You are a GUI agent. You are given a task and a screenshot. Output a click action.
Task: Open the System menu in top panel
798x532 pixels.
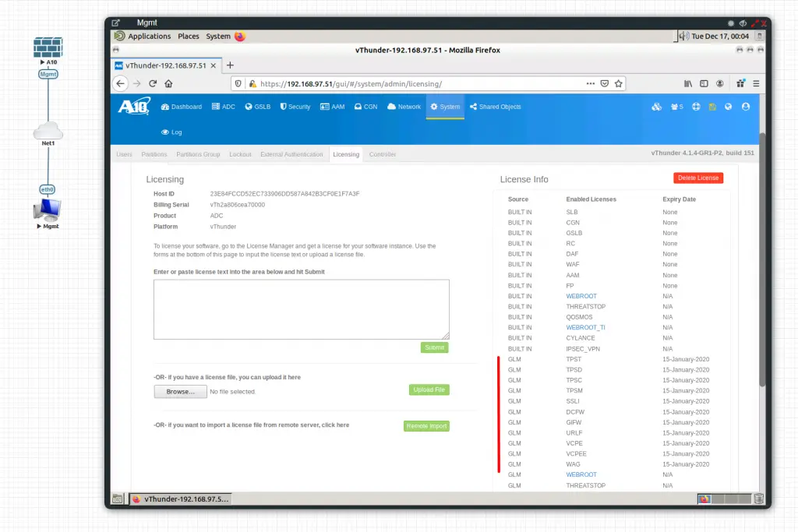tap(218, 36)
